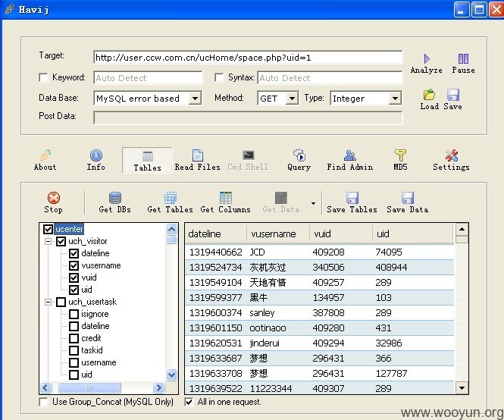
Task: Sort by the vusername column header
Action: point(278,234)
